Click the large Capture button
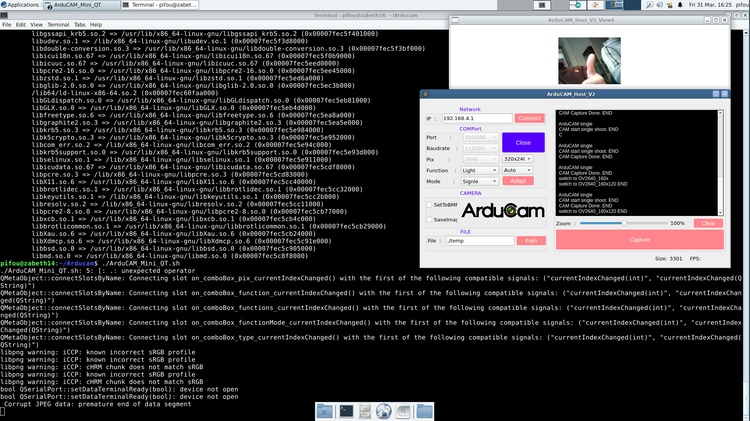The width and height of the screenshot is (750, 421). coord(640,240)
